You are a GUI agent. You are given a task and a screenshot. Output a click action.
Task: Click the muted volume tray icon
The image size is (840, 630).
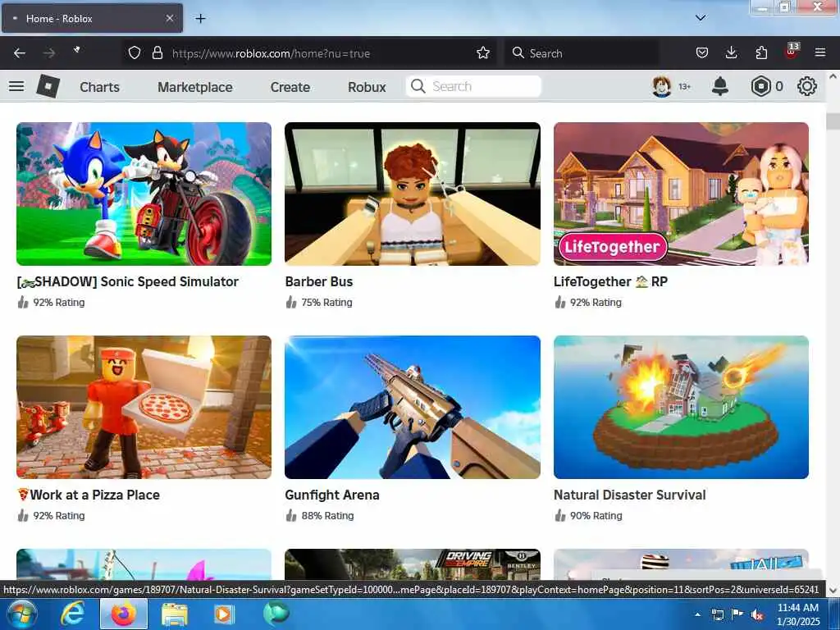[757, 615]
